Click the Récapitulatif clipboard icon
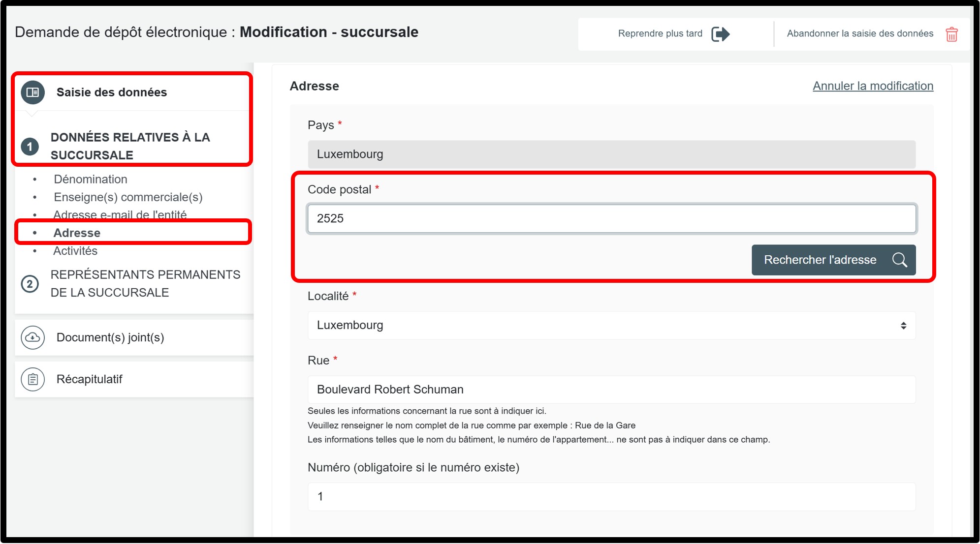Screen dimensions: 980x544 click(x=32, y=380)
